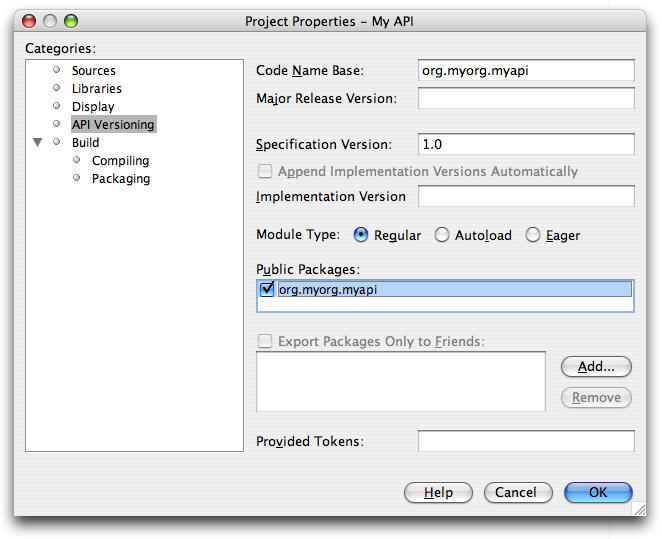662x539 pixels.
Task: Choose Autoload module type
Action: click(442, 235)
